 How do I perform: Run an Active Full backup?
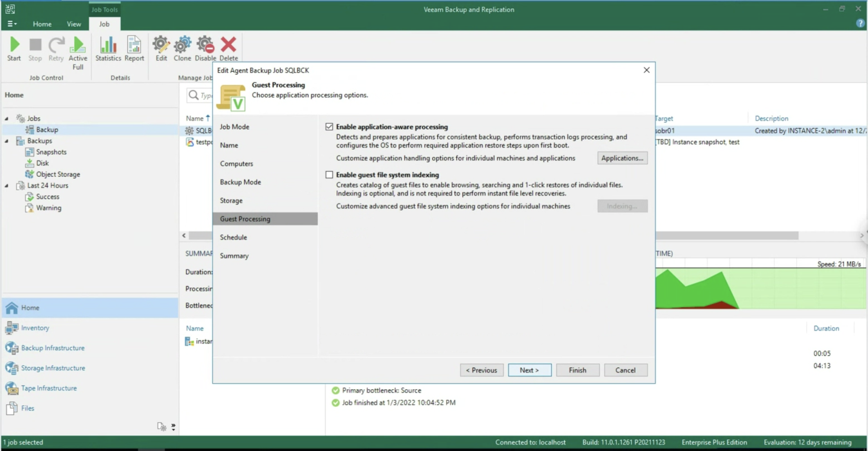click(78, 53)
